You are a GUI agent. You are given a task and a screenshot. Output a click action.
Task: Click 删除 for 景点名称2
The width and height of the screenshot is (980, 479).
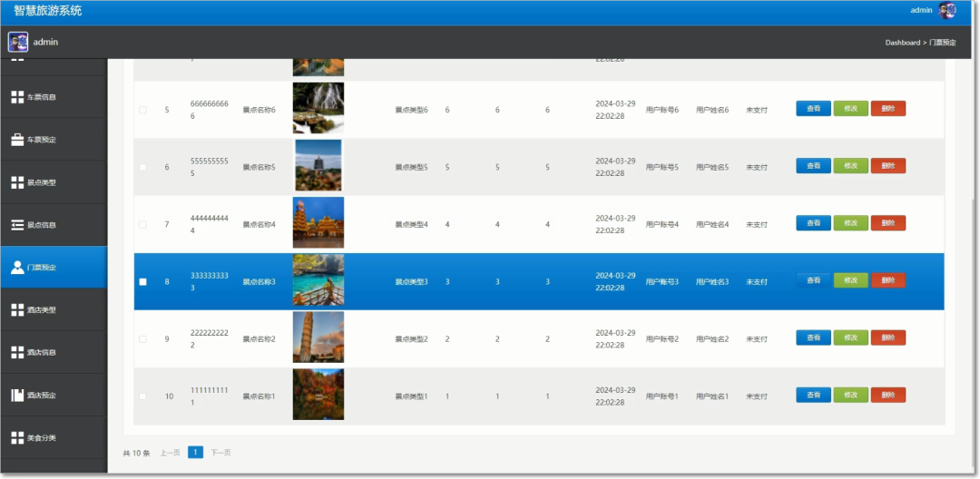click(x=888, y=337)
